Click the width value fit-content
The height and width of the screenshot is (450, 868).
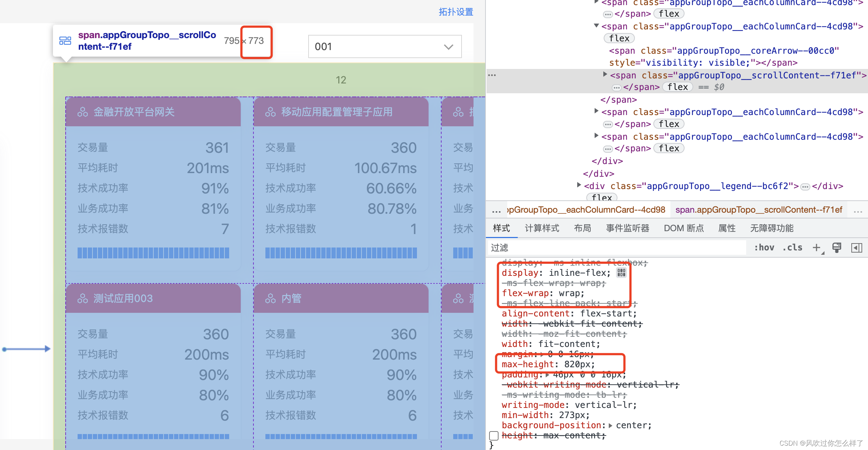tap(566, 344)
